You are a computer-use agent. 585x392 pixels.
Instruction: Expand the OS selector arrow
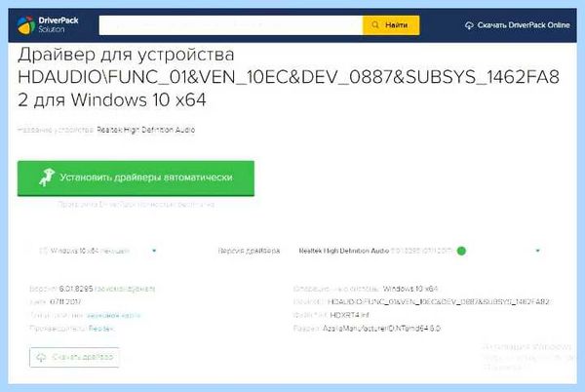click(x=154, y=251)
